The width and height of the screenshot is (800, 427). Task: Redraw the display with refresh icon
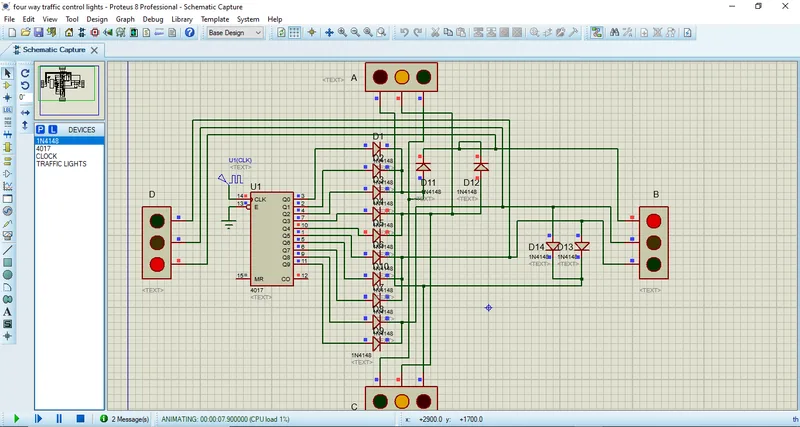tap(281, 33)
